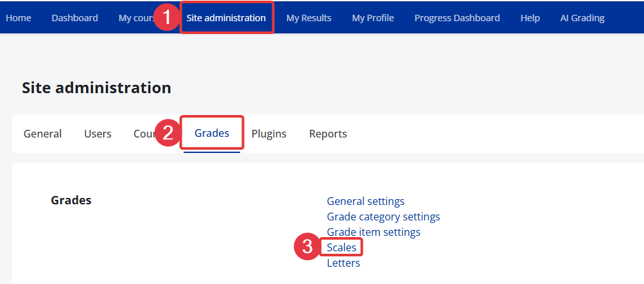Open Grade category settings
The image size is (644, 284).
[383, 217]
